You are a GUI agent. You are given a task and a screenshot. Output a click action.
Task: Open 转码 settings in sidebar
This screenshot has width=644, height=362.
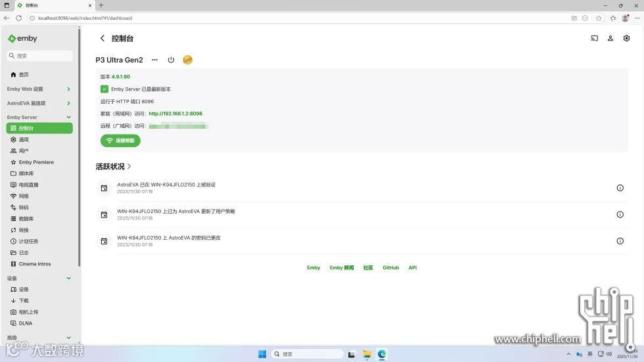(39, 207)
